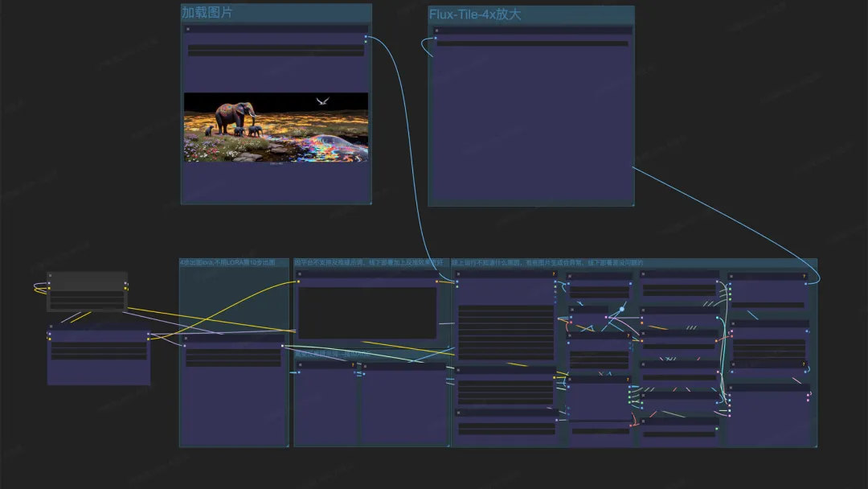Viewport: 868px width, 489px height.
Task: Click the resize corner of 4步出图lora group
Action: [286, 445]
